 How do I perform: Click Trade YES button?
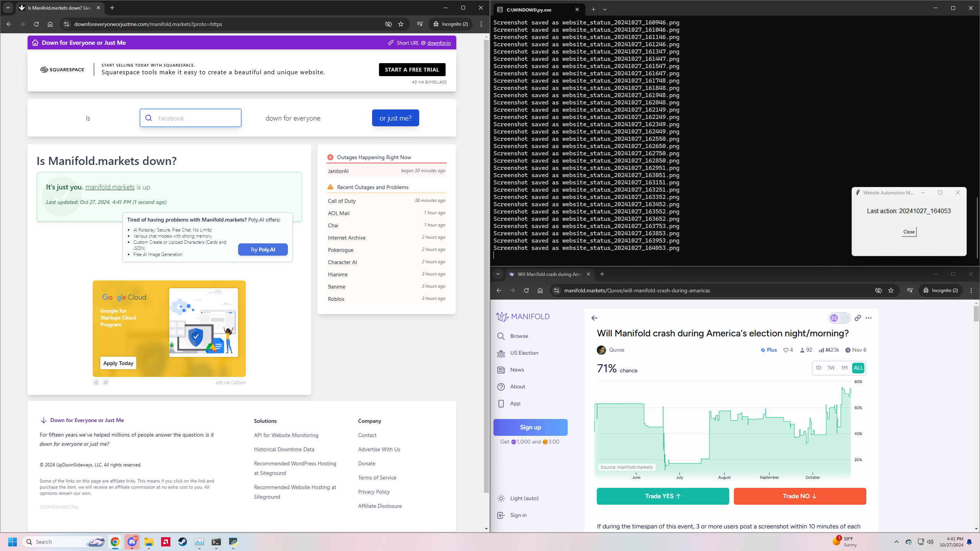click(x=663, y=496)
